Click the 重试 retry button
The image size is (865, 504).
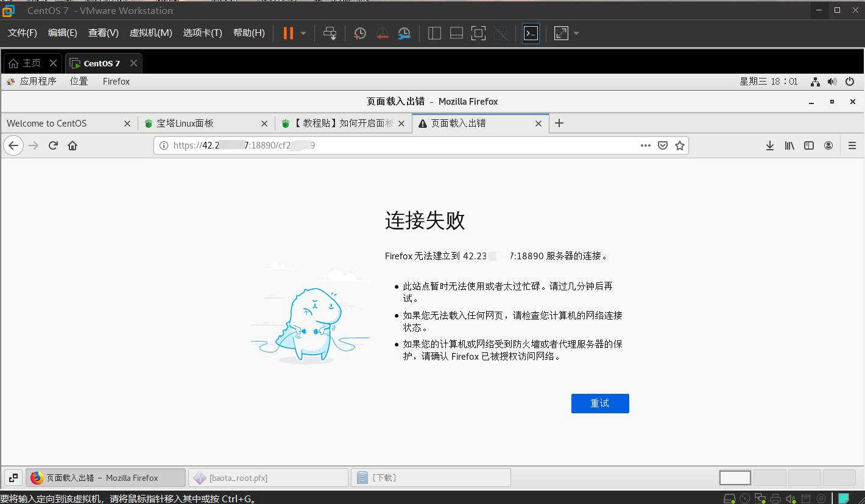600,403
